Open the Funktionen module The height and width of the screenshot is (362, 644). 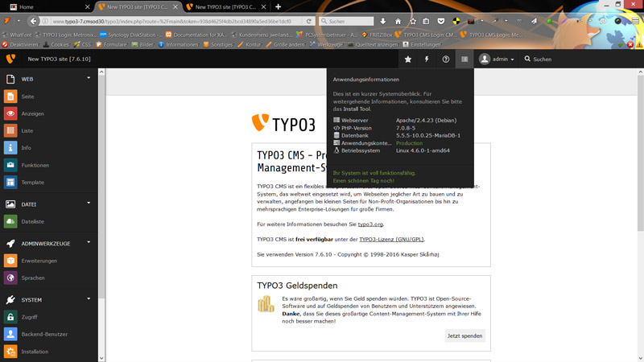35,165
